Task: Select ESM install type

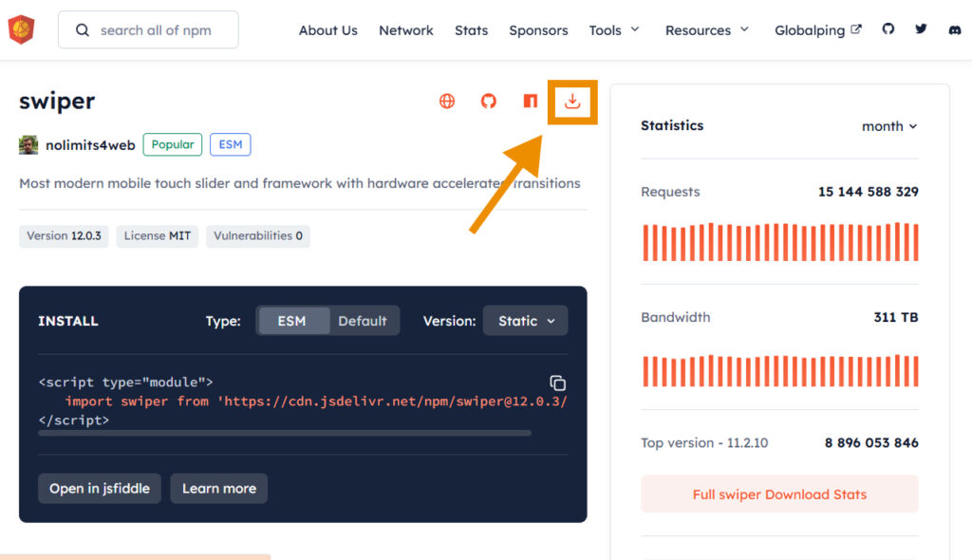Action: (292, 321)
